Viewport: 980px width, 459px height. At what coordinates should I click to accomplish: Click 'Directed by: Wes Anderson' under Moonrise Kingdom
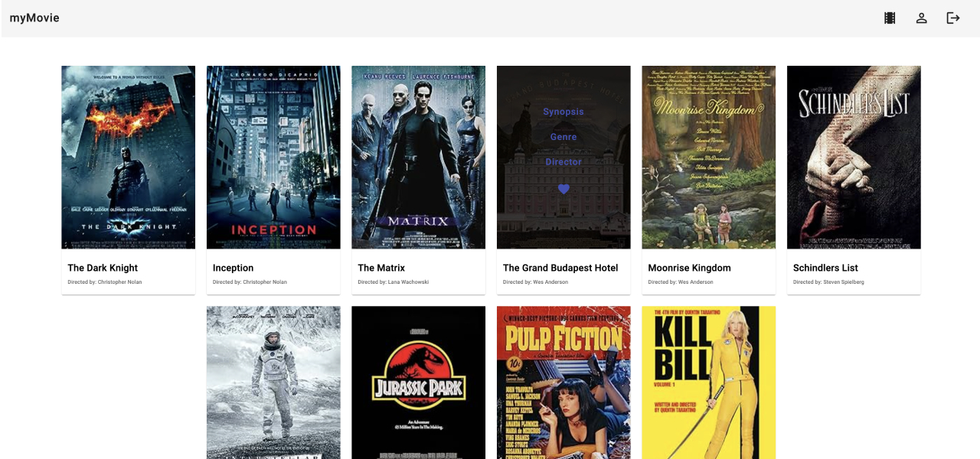click(681, 282)
